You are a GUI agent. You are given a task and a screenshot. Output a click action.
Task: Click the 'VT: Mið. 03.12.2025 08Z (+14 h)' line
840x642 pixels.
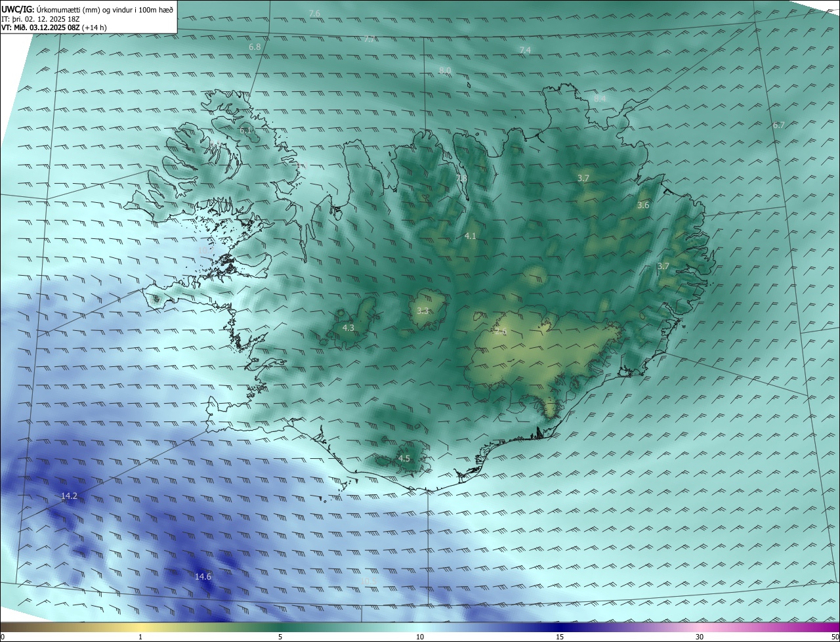54,28
